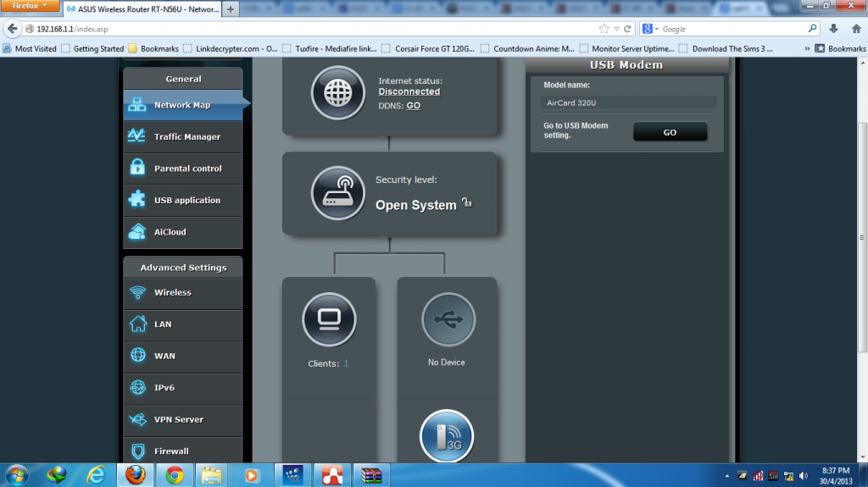Click the Model name field AirCard 320U
Viewport: 868px width, 487px height.
coord(627,102)
